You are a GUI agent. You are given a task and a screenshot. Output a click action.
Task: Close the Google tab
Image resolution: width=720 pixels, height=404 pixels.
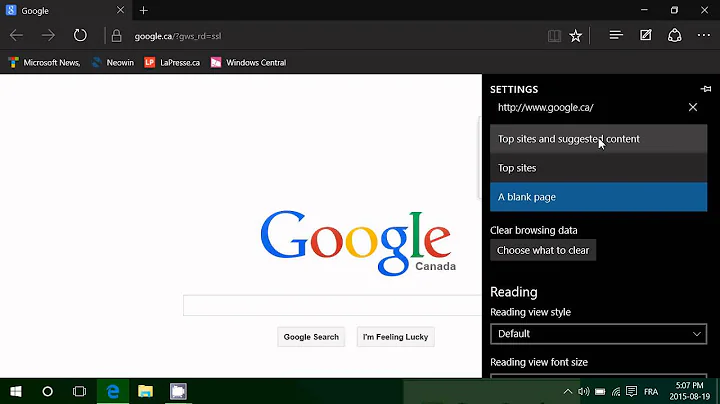[x=120, y=10]
